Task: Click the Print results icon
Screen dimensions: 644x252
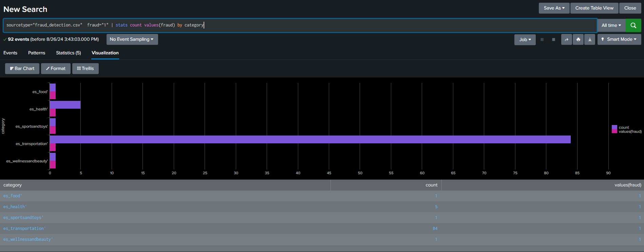Action: (x=578, y=40)
